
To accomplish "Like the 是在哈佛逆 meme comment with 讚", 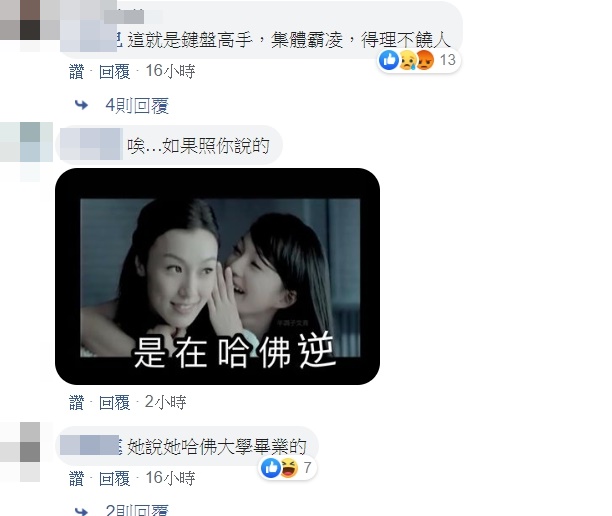I will click(76, 402).
